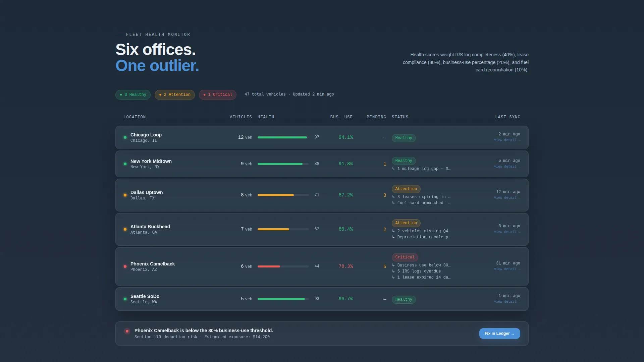Click the 'Depreciation recalc' note

coord(421,237)
